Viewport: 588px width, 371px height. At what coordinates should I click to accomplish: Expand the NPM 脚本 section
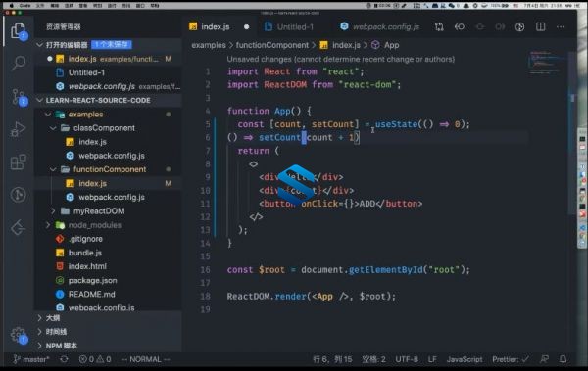[x=40, y=346]
